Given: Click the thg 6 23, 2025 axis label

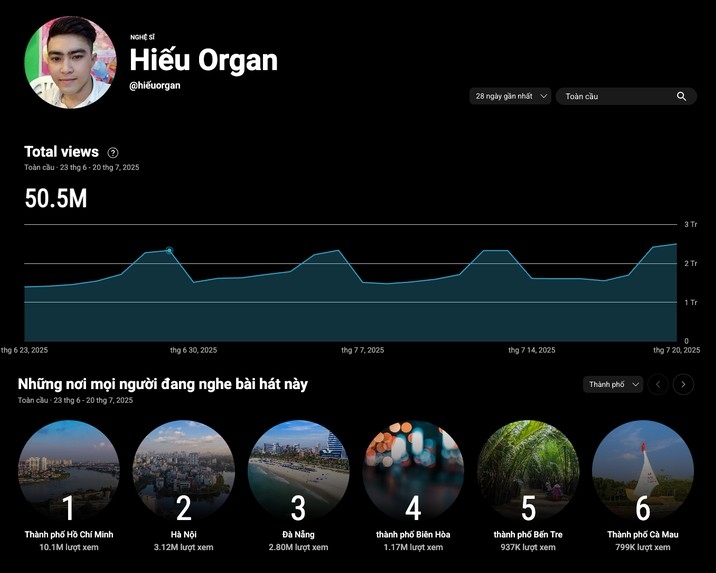Looking at the screenshot, I should tap(24, 350).
